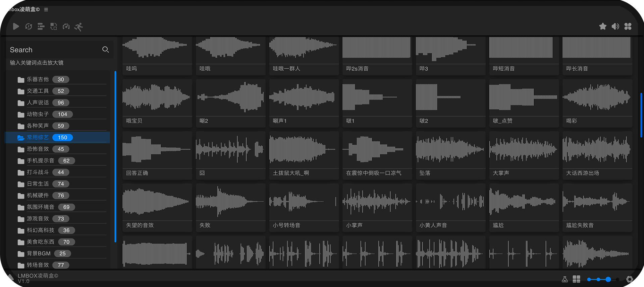Open the hamburger menu beside the title
Screen dimensions: 644x287
coord(46,10)
